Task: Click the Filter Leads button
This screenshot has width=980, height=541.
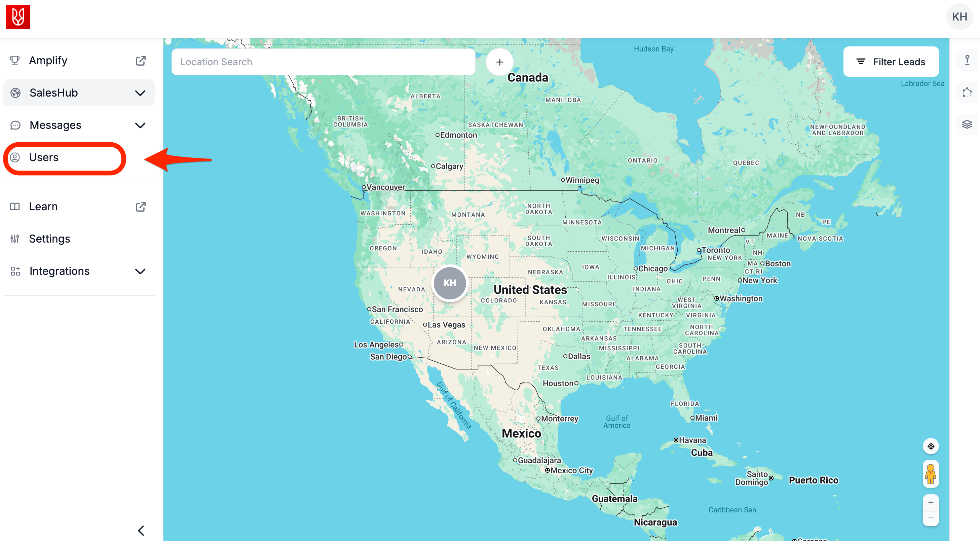Action: tap(891, 62)
